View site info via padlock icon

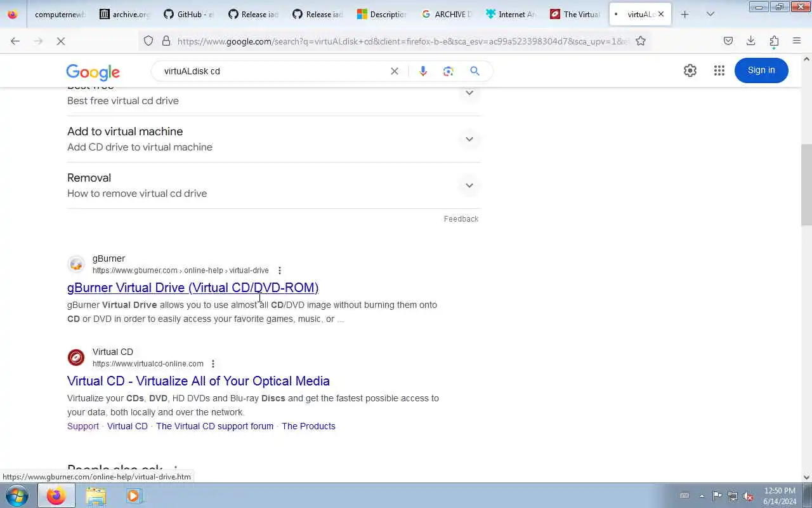coord(166,41)
